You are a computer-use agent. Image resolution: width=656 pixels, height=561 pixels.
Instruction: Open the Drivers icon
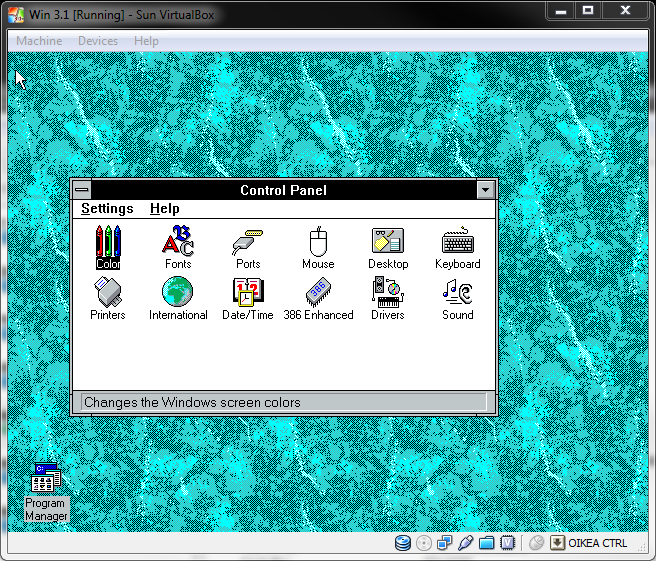(388, 298)
